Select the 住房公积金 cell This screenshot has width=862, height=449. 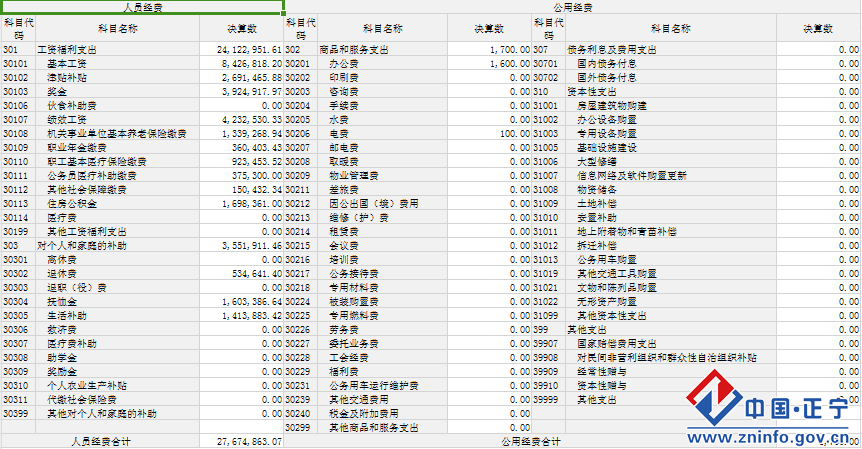[x=118, y=204]
